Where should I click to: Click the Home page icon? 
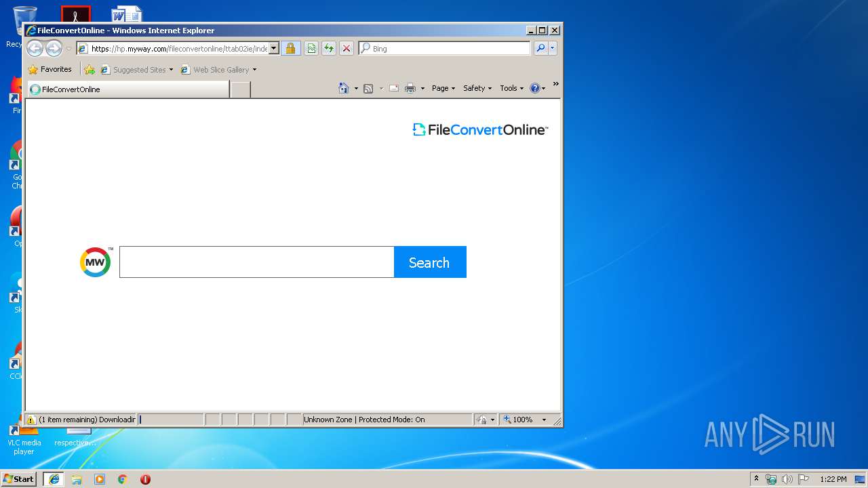click(344, 88)
